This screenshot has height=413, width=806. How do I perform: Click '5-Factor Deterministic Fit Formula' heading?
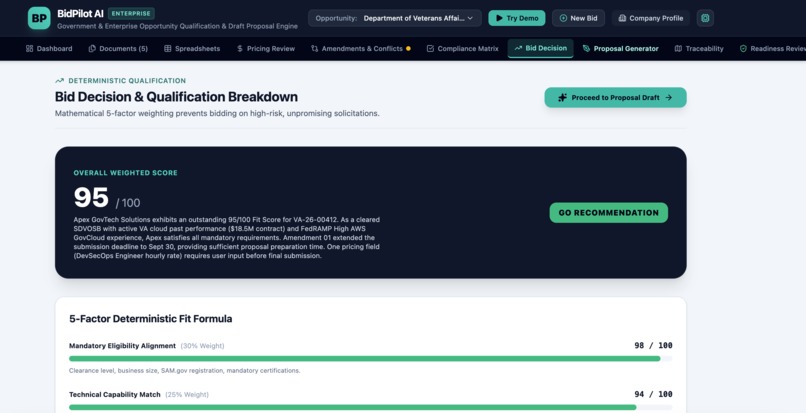point(151,319)
